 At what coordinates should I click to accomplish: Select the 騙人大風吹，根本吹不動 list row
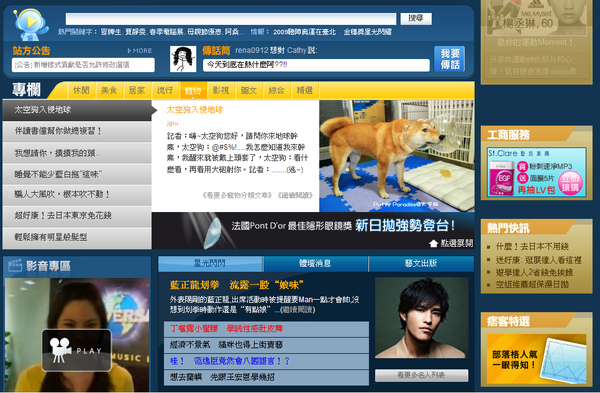(77, 195)
